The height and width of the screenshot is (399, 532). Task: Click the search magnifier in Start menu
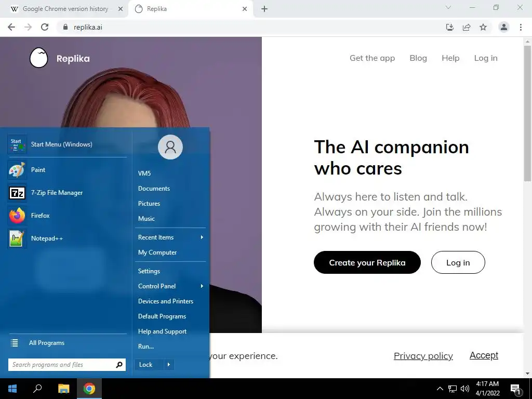point(119,365)
